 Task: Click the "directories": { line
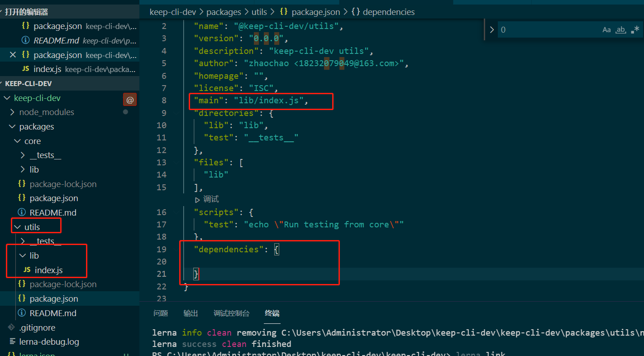tap(234, 113)
